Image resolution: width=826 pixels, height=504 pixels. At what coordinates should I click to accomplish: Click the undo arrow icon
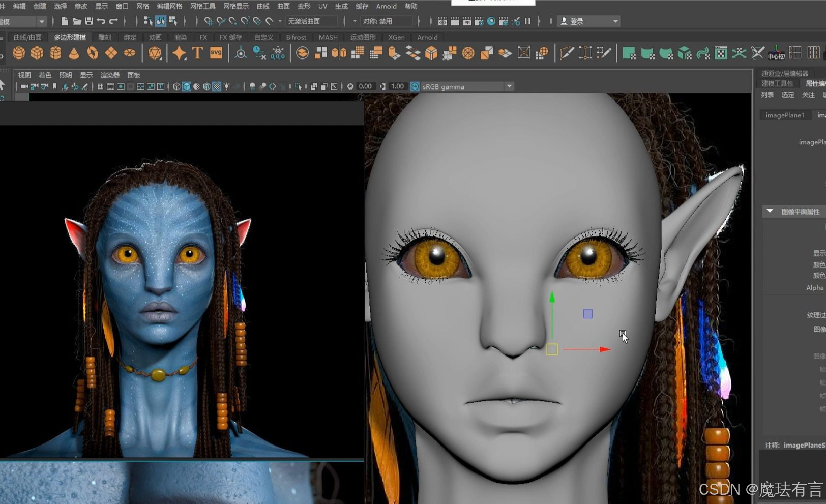point(101,21)
